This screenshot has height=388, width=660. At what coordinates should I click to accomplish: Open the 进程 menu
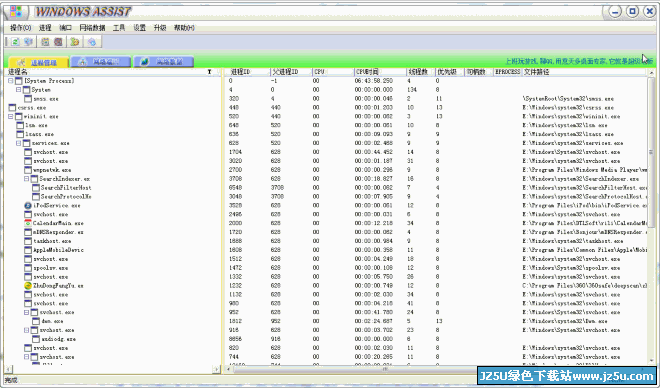click(x=45, y=28)
